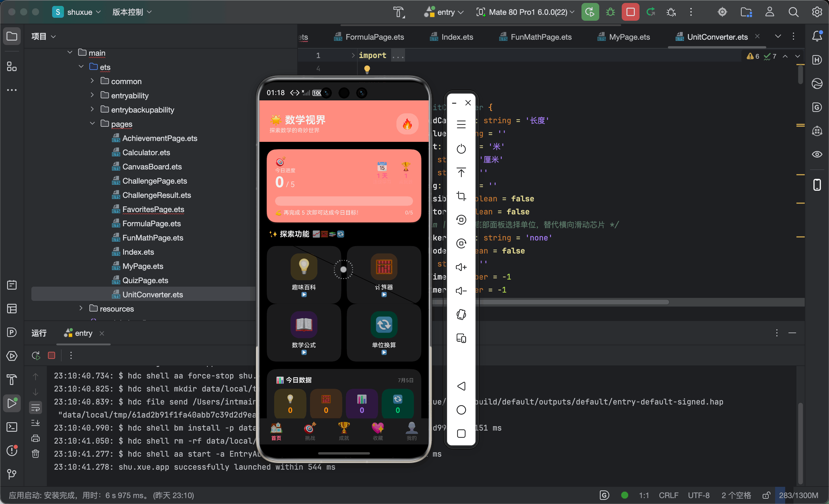Open the device previewer eye icon
This screenshot has width=829, height=504.
(817, 154)
